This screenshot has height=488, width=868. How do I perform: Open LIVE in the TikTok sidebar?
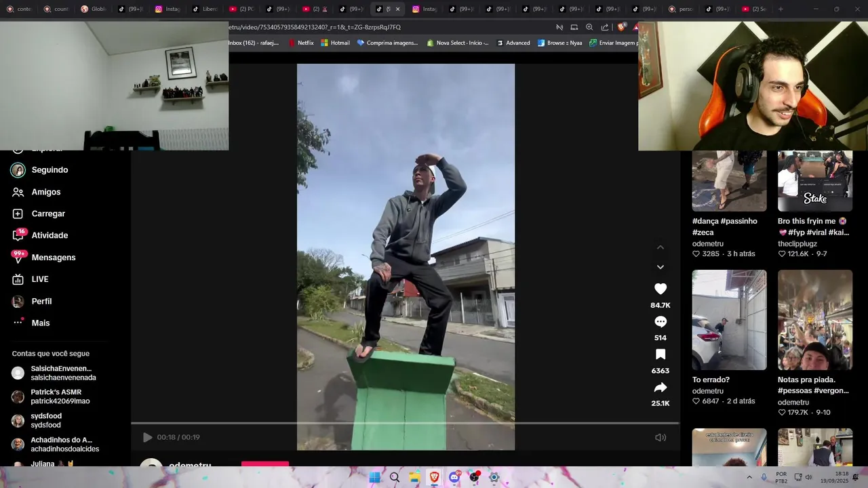[x=41, y=279]
